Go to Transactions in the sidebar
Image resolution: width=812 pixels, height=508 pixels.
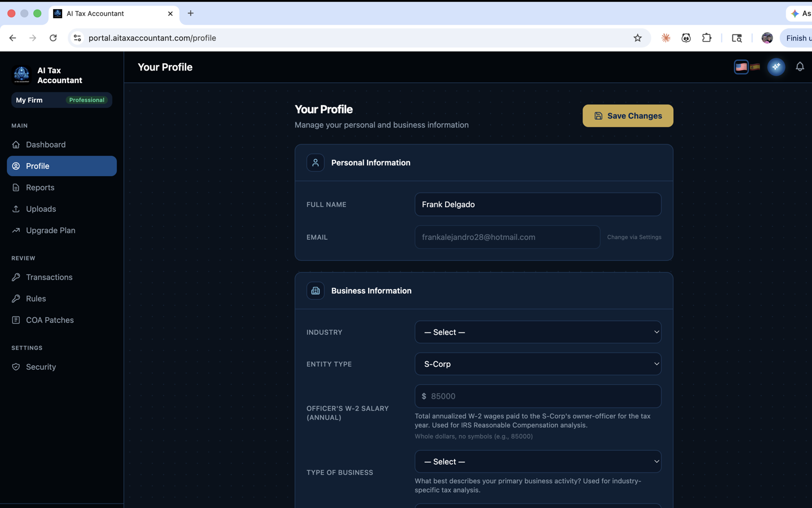(x=61, y=277)
